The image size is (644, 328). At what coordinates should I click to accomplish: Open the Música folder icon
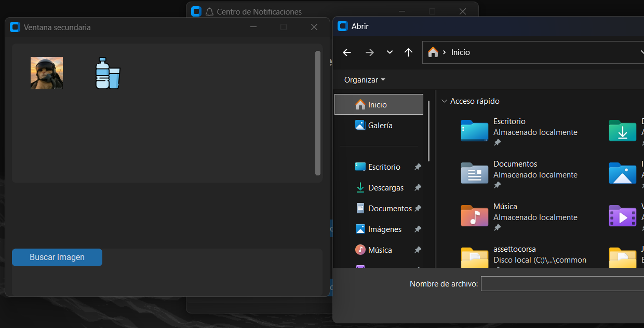pyautogui.click(x=474, y=216)
